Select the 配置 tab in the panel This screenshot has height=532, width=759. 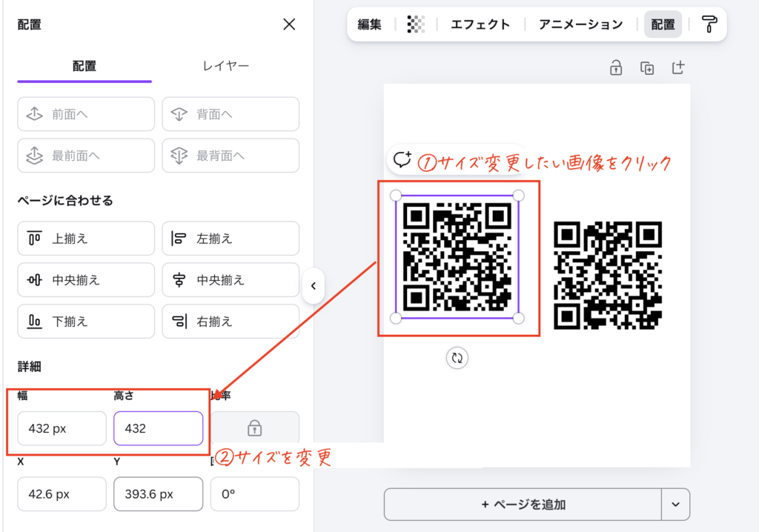click(x=84, y=66)
